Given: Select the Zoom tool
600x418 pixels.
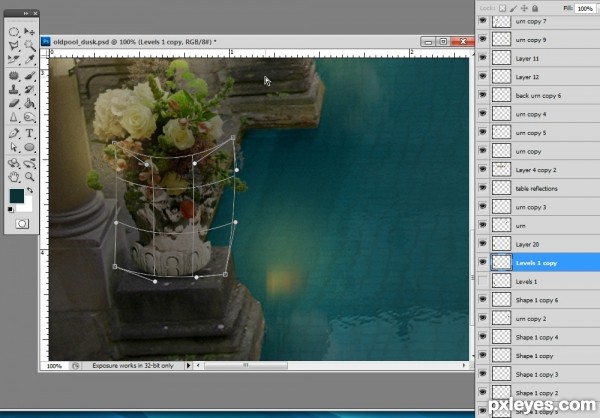Looking at the screenshot, I should pos(29,177).
